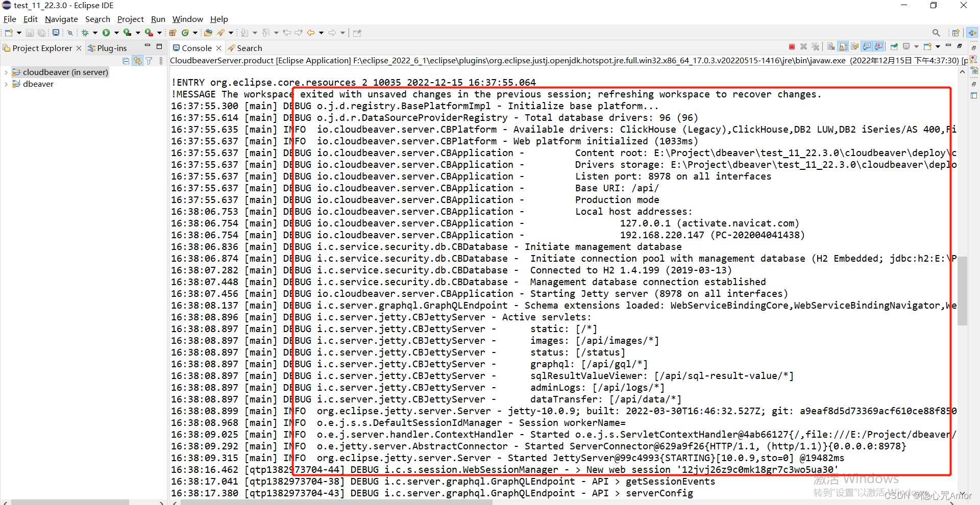Click the magnifier Quick Access search icon
980x505 pixels.
pyautogui.click(x=936, y=33)
